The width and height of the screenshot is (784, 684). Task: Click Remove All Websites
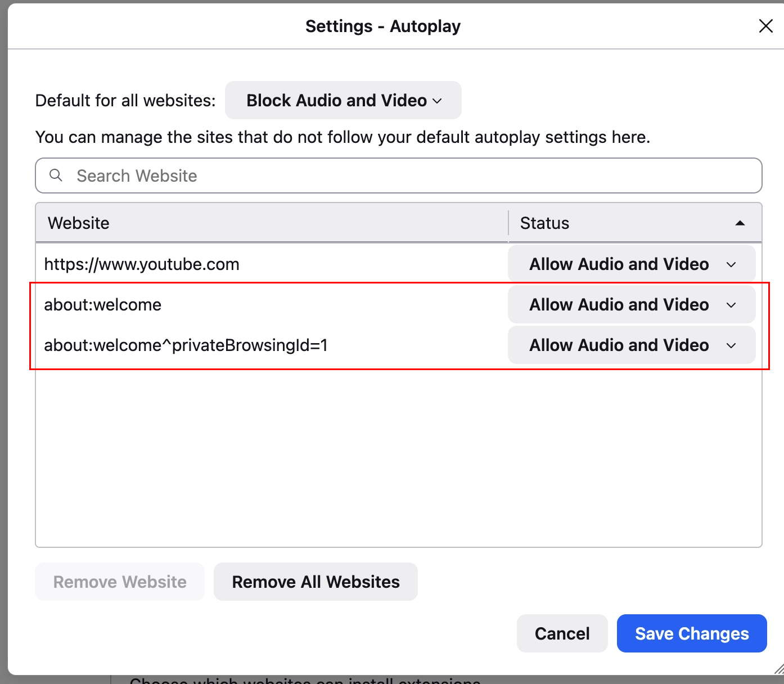[316, 582]
